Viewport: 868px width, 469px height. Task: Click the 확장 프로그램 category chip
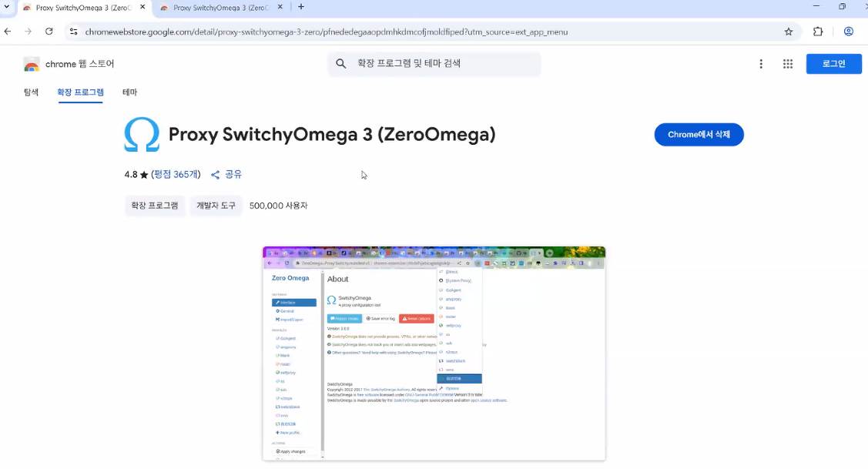point(155,206)
